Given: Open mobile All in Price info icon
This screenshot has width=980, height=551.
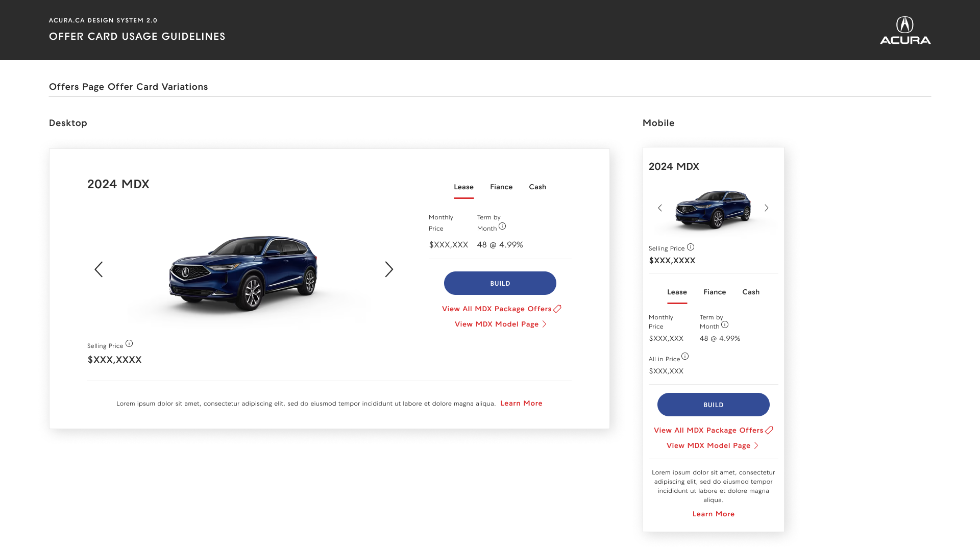Looking at the screenshot, I should pos(685,356).
